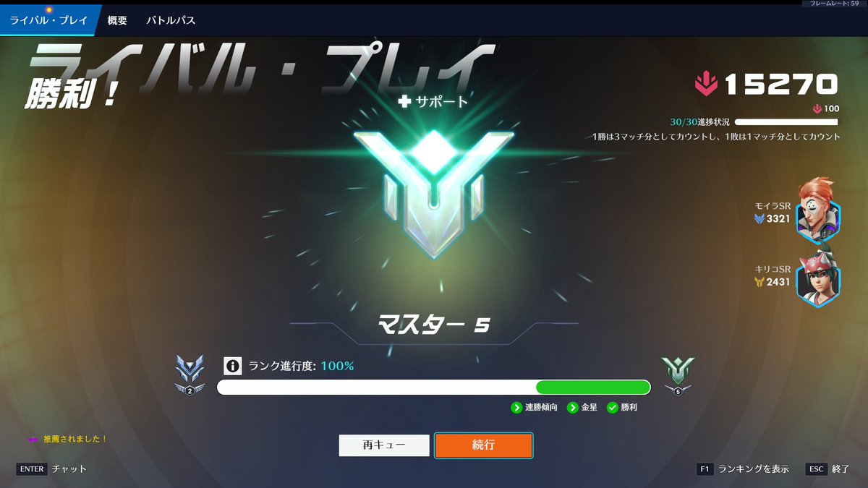This screenshot has width=868, height=488.
Task: Click the large Master rank emblem
Action: (x=433, y=194)
